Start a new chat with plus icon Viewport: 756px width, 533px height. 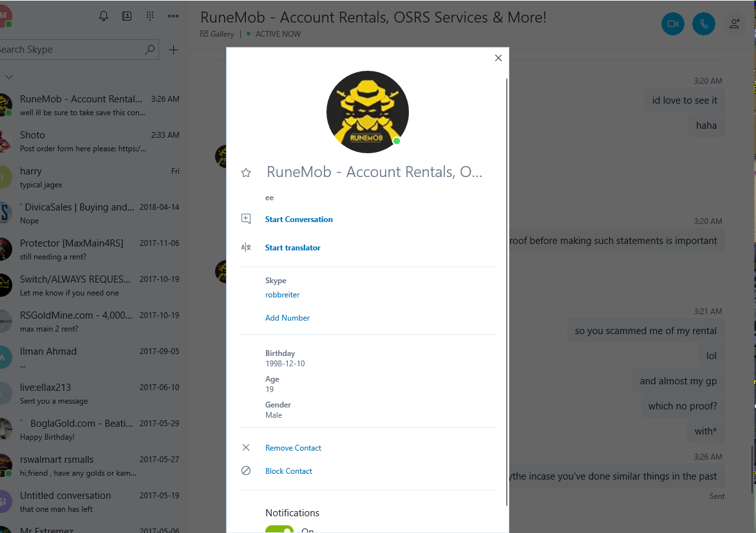(174, 50)
